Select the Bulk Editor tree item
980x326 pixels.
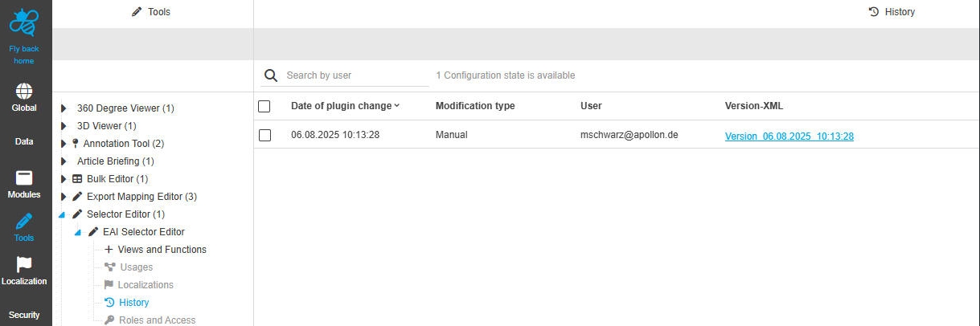[x=117, y=179]
